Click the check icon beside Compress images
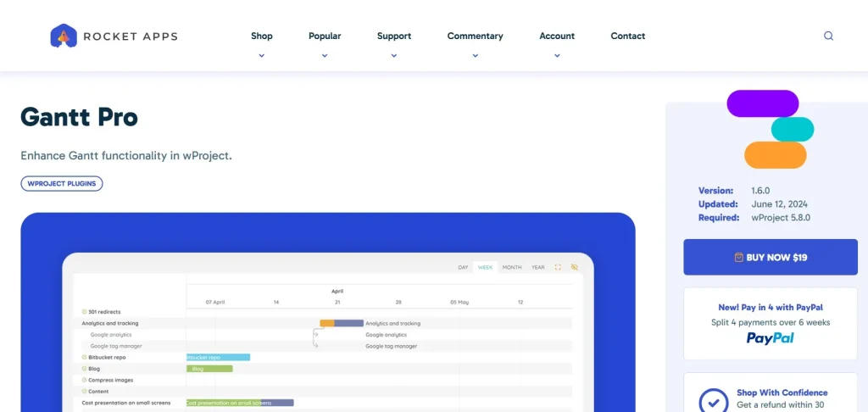Screen dimensions: 868x412 click(x=84, y=380)
